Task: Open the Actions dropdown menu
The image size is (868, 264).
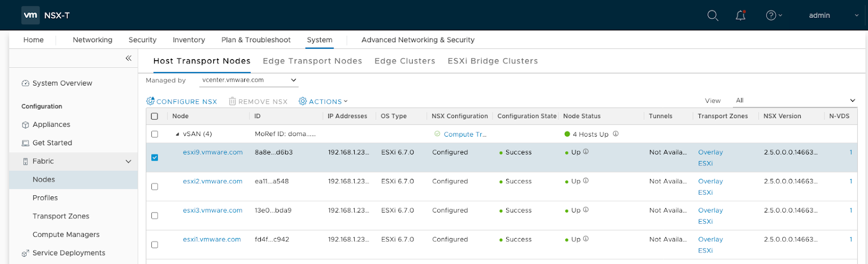Action: [x=324, y=101]
